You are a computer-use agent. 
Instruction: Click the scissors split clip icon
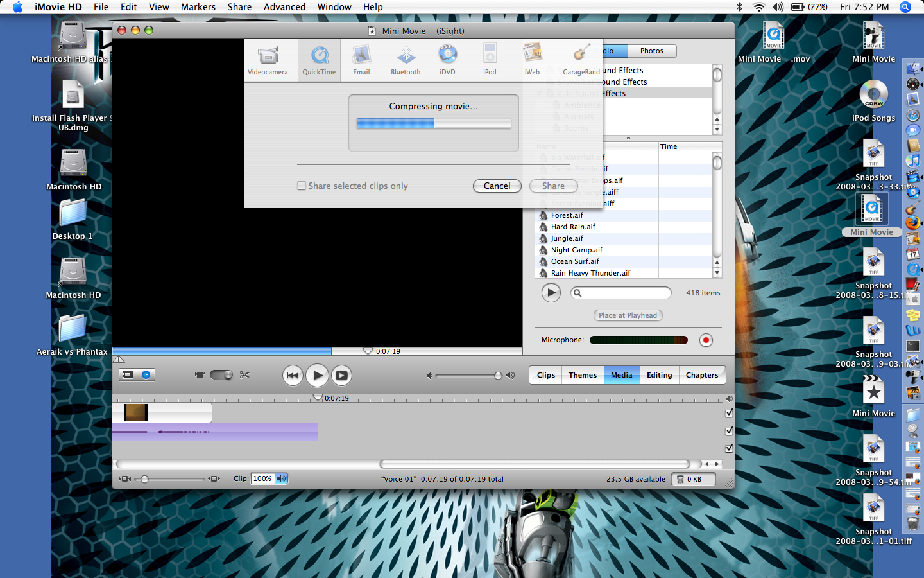244,374
